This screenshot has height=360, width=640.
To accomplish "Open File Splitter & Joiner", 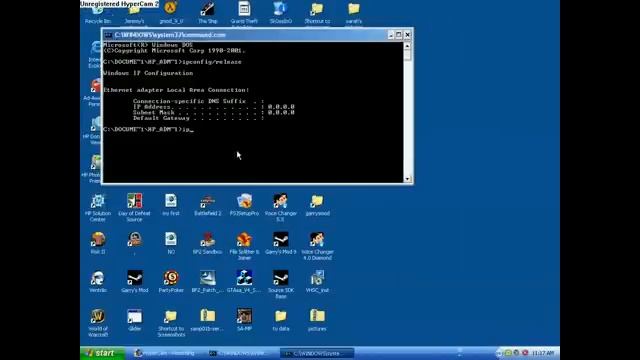I will [244, 246].
